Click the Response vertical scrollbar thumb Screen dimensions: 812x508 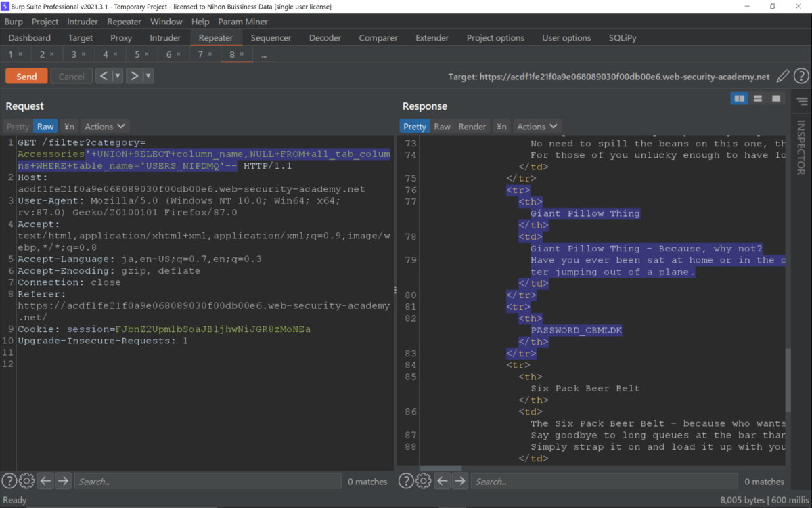787,381
